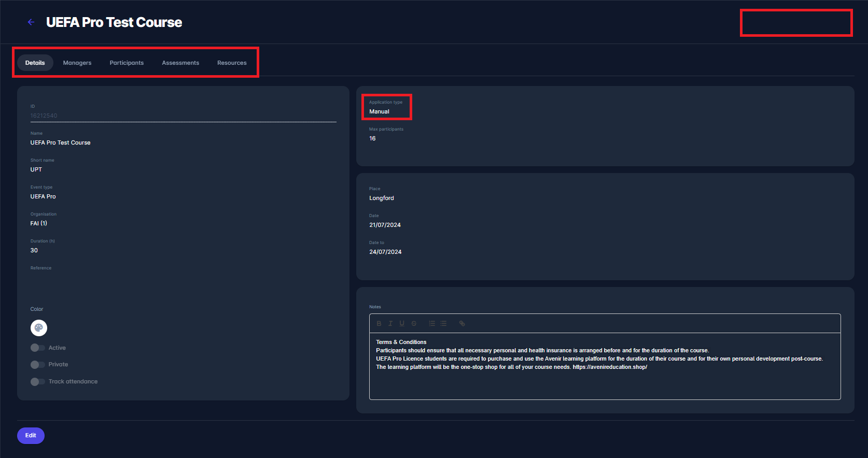Click the underline icon in Notes toolbar
The height and width of the screenshot is (458, 868).
(x=402, y=323)
